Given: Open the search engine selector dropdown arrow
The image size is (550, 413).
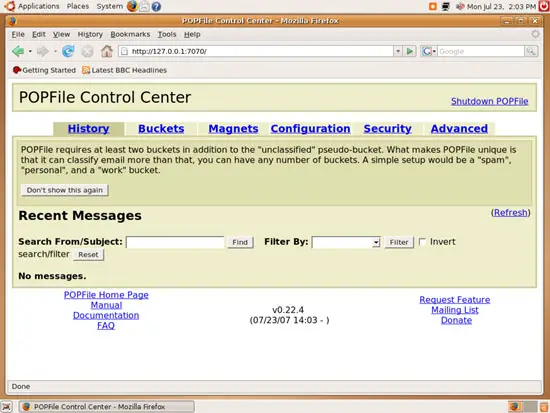Looking at the screenshot, I should [x=434, y=51].
